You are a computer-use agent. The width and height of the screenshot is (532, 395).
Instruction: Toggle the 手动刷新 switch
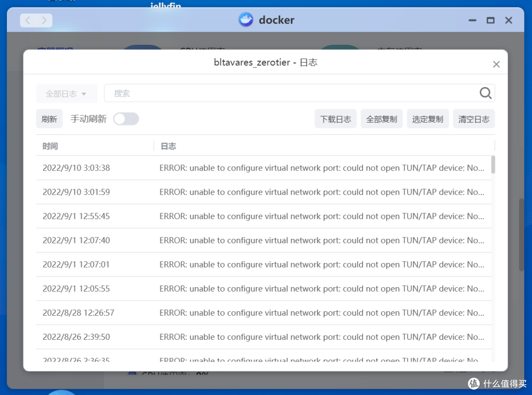coord(126,119)
